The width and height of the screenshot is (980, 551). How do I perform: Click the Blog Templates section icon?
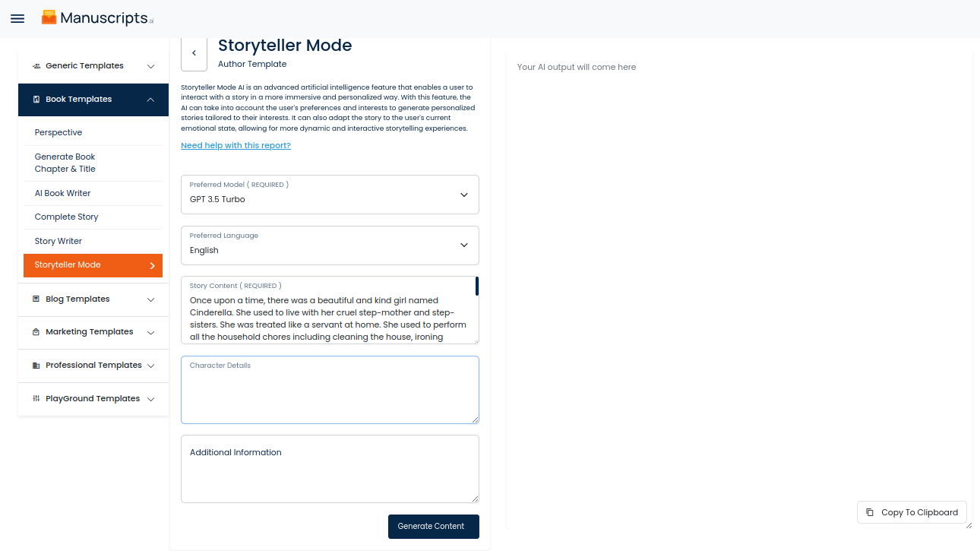pos(36,299)
